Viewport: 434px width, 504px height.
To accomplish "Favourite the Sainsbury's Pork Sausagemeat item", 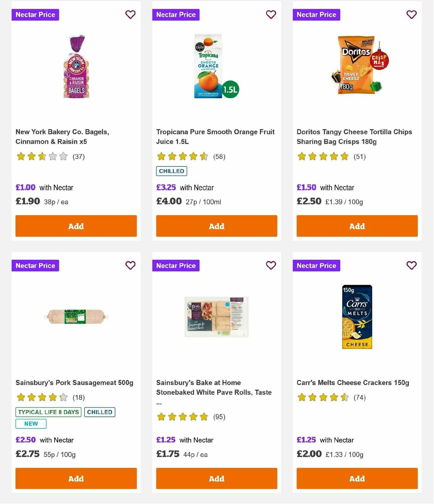I will click(130, 265).
